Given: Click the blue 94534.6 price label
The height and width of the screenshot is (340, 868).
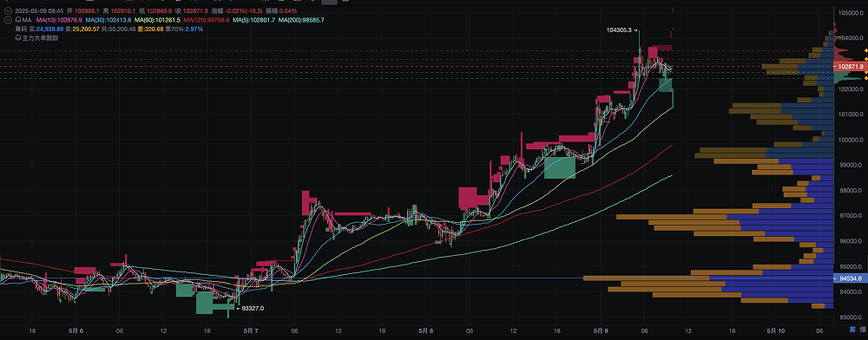Looking at the screenshot, I should [x=849, y=278].
